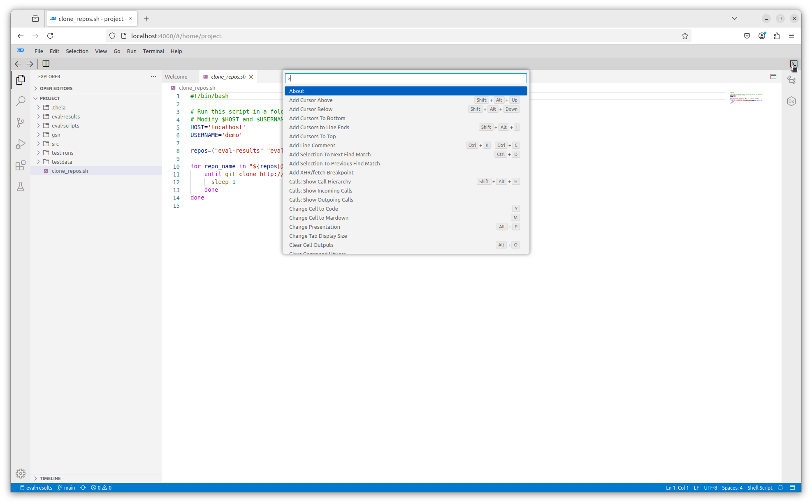This screenshot has height=504, width=812.
Task: Click the editor navigate forward arrow
Action: (30, 64)
